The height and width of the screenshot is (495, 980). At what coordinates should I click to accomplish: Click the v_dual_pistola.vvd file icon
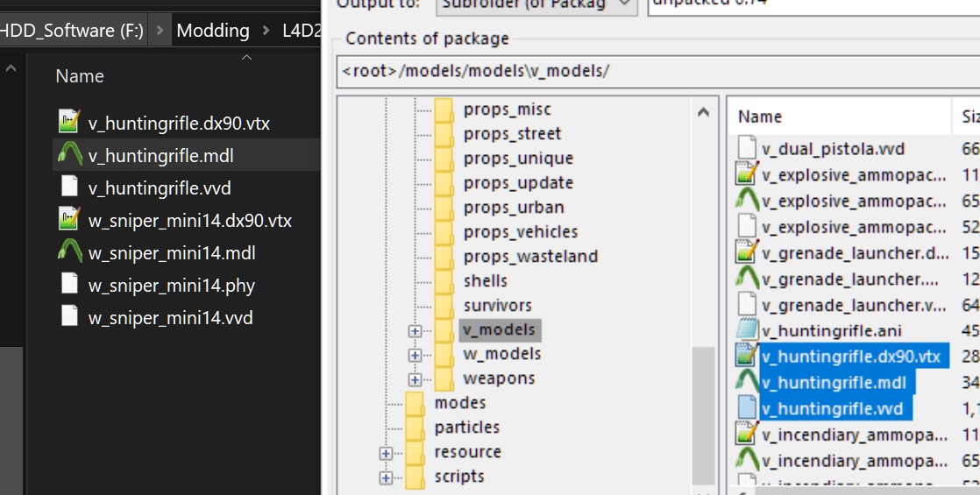point(747,149)
